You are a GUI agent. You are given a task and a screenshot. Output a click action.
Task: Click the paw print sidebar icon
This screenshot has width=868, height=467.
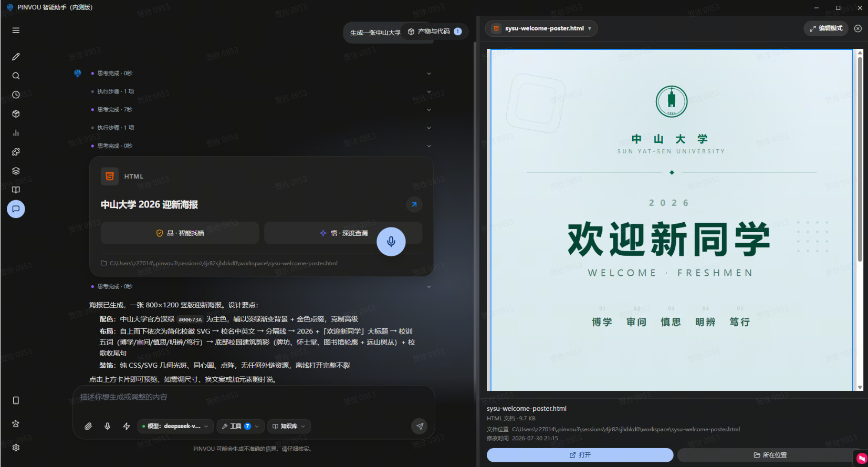point(16,424)
